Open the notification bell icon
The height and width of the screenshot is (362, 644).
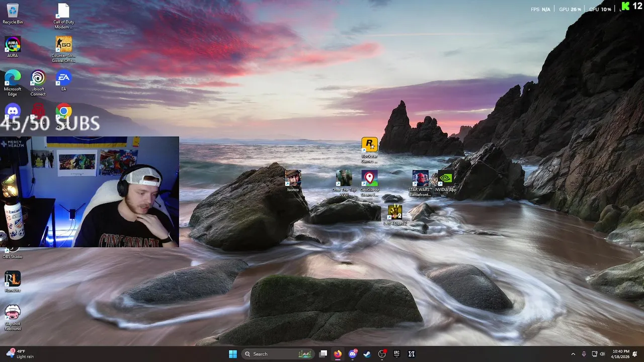pos(635,354)
